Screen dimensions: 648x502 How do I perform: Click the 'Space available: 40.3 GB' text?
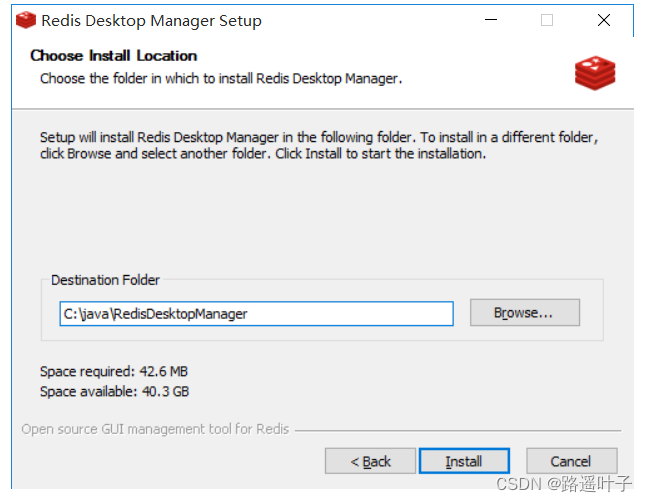click(114, 391)
